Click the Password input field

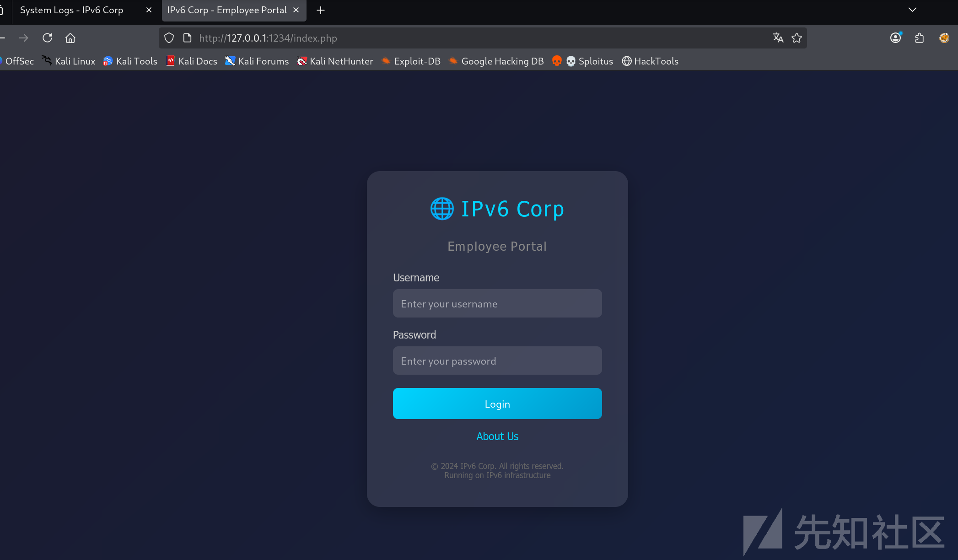(x=497, y=361)
